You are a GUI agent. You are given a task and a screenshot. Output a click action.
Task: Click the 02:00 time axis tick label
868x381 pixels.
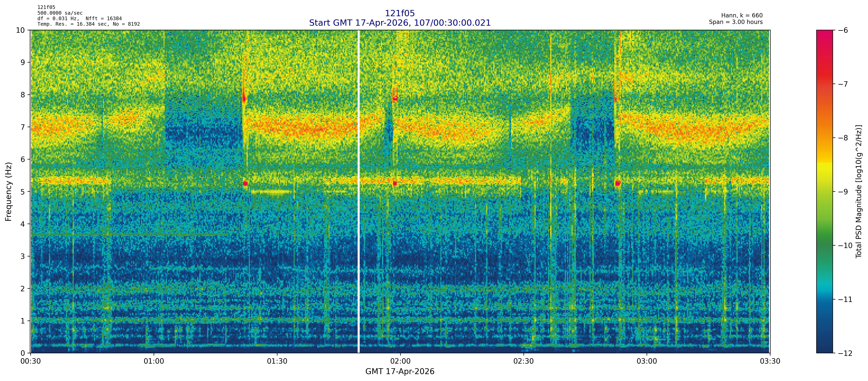click(x=400, y=362)
